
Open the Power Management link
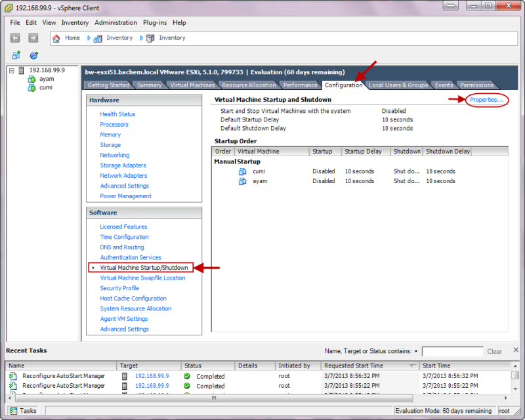point(125,196)
